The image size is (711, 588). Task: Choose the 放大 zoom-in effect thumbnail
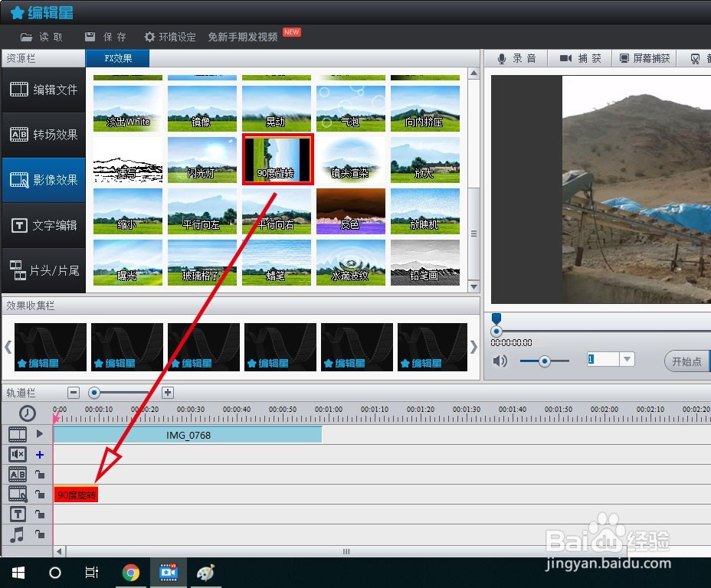point(425,160)
